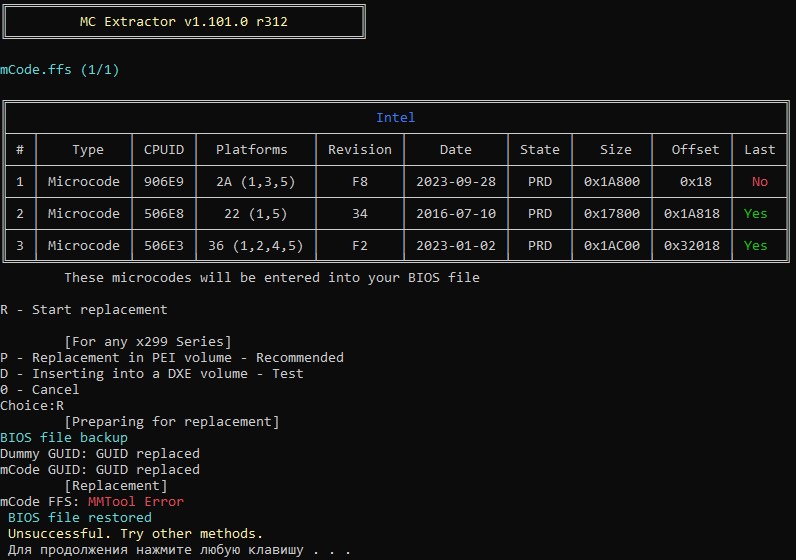Screen dimensions: 796x560
Task: Click platforms value 2A (1,3,5)
Action: (x=256, y=182)
